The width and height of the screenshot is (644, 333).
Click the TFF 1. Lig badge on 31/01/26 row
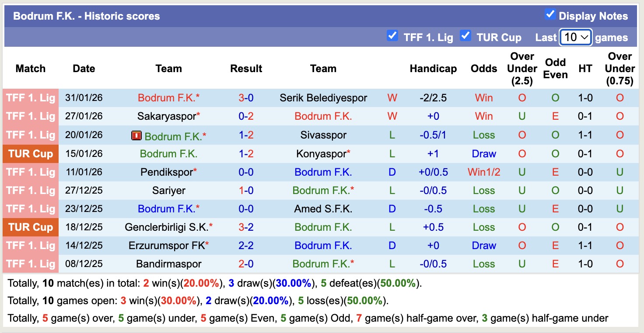point(30,98)
